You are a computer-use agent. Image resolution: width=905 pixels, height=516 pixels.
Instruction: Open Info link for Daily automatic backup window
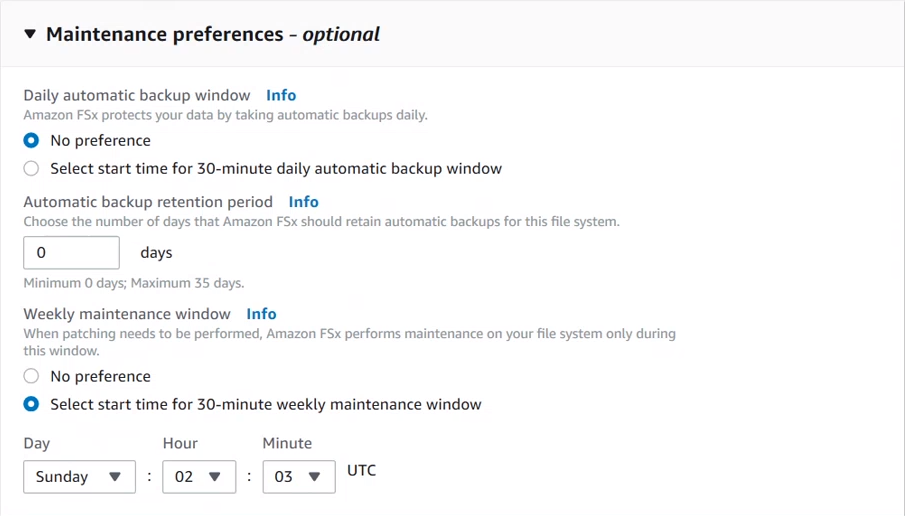[x=281, y=95]
